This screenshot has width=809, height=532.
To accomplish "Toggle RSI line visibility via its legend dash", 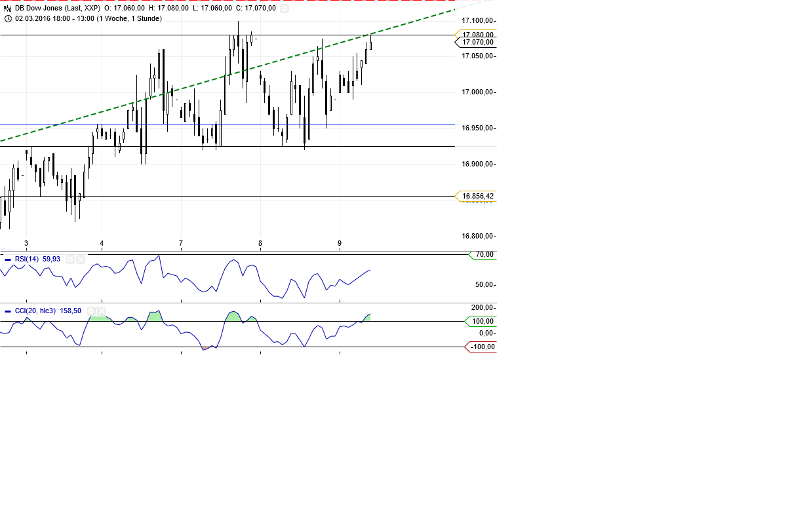I will 8,259.
